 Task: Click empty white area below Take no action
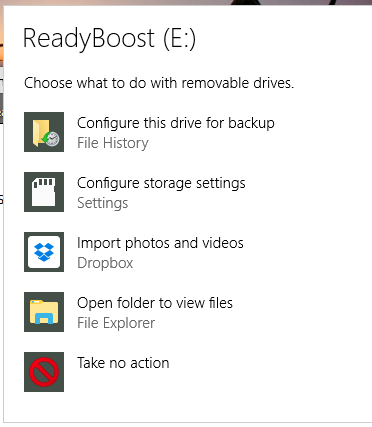187,408
